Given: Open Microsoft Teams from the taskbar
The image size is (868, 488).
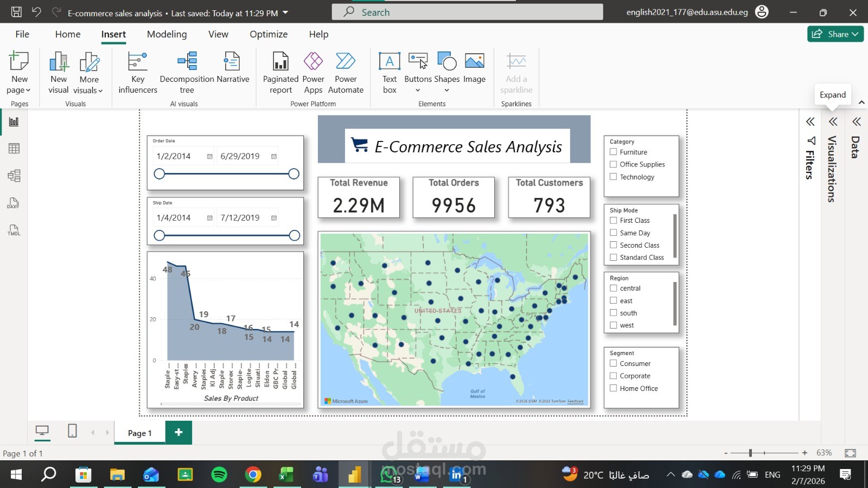Looking at the screenshot, I should [320, 474].
